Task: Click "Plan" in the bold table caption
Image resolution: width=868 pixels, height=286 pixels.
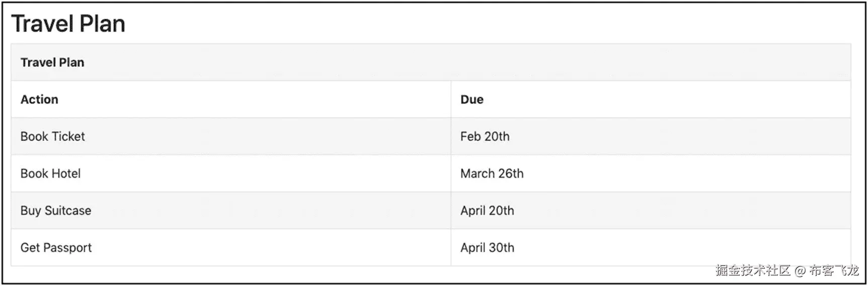Action: [71, 62]
